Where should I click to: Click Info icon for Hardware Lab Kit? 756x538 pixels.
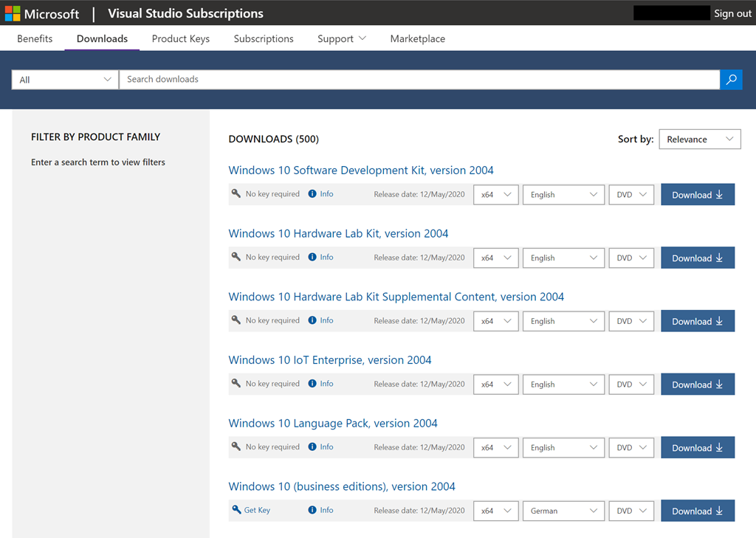(x=312, y=258)
